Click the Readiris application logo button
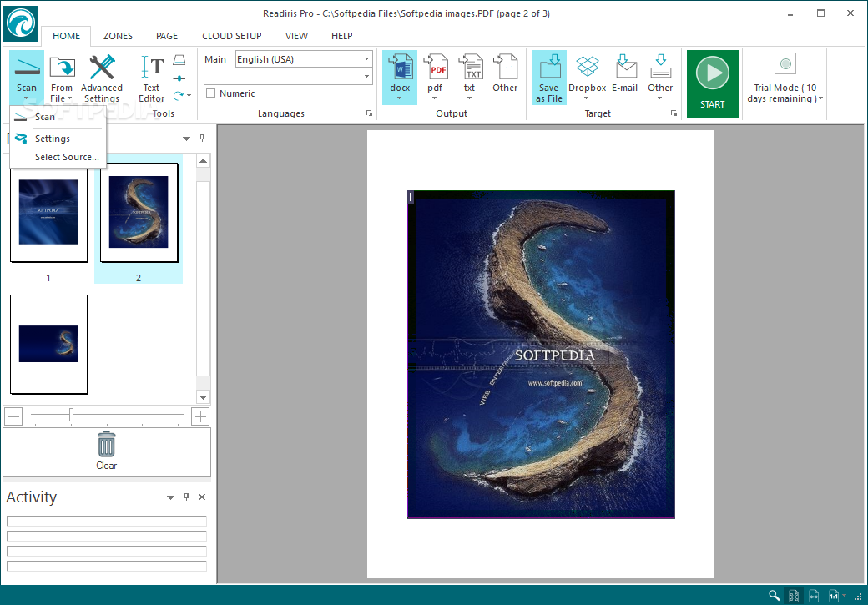 coord(21,24)
